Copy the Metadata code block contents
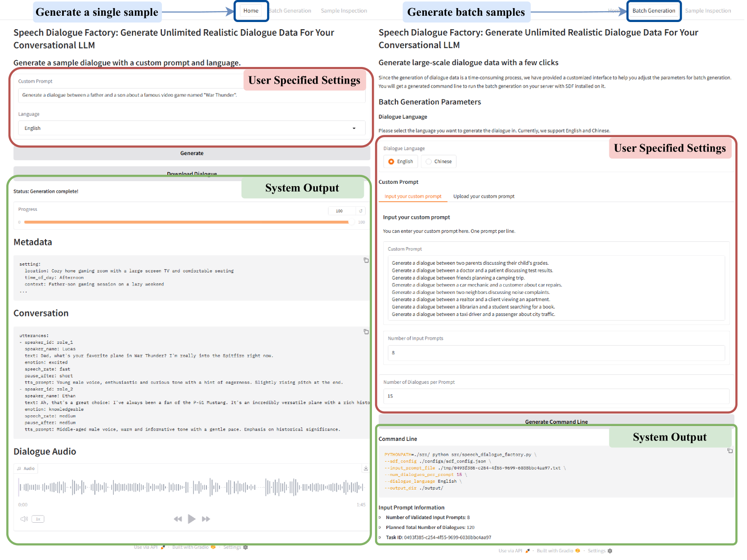 (366, 260)
